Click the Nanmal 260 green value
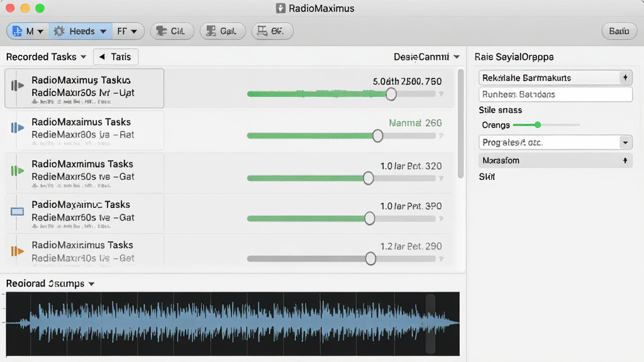Viewport: 644px width, 362px height. pyautogui.click(x=415, y=123)
